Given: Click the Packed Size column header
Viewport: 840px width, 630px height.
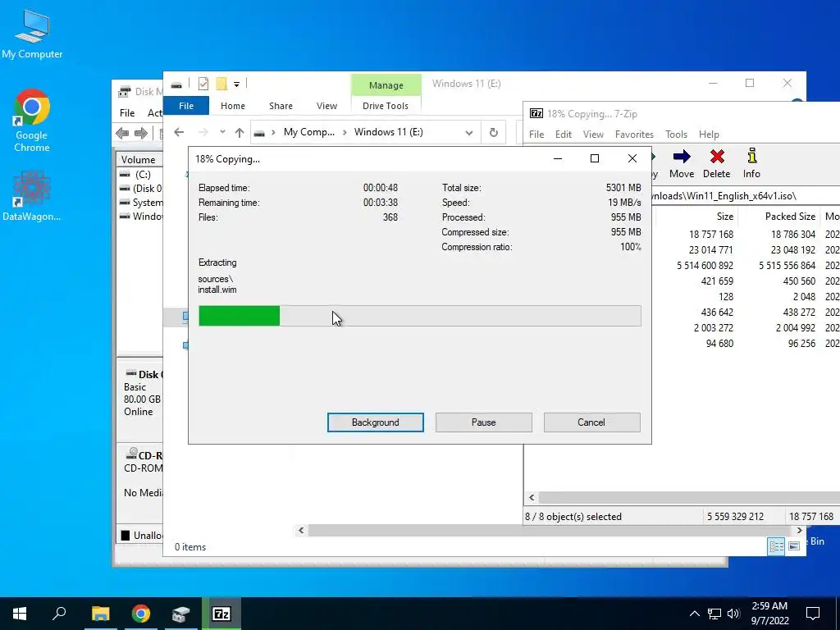Looking at the screenshot, I should (779, 217).
